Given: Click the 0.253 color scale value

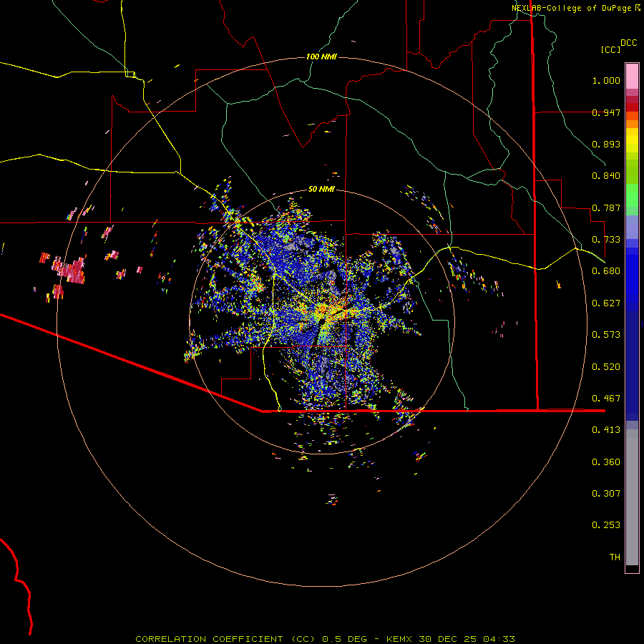Looking at the screenshot, I should (606, 525).
